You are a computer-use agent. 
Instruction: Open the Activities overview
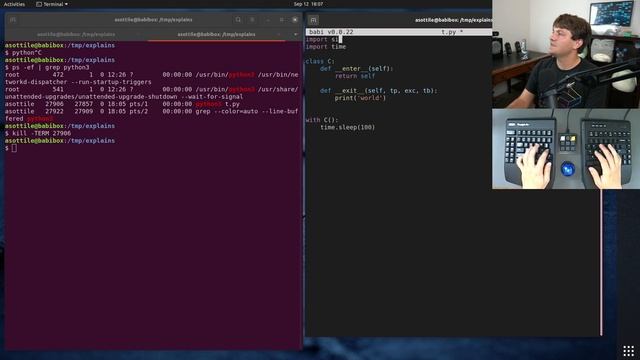click(14, 4)
